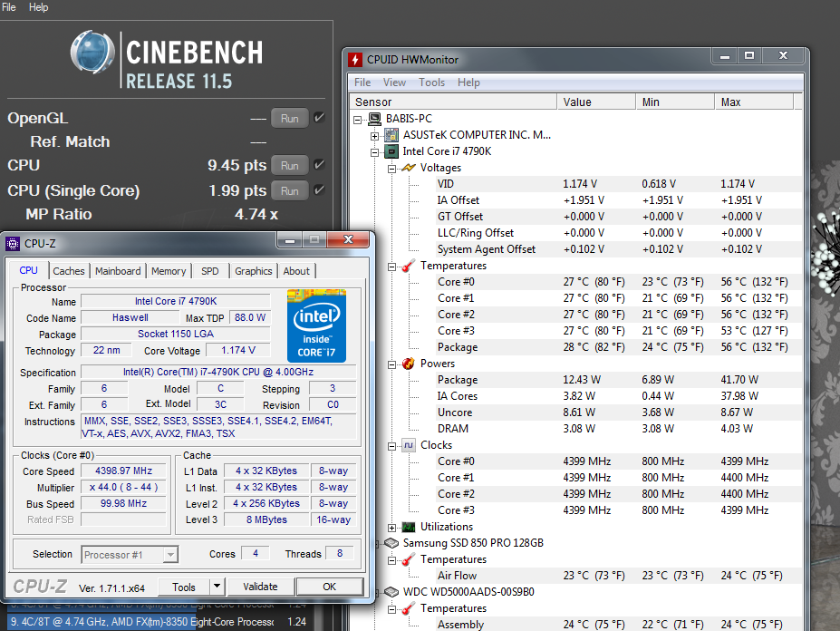
Task: Click the BABIS-PC computer icon
Action: (x=374, y=119)
